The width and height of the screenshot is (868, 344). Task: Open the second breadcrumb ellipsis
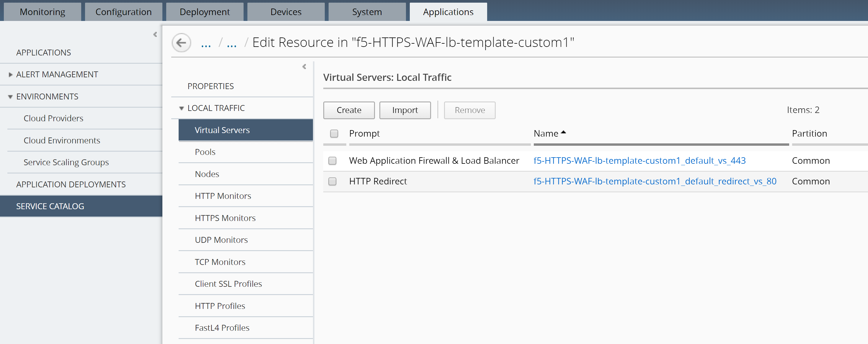(x=231, y=44)
